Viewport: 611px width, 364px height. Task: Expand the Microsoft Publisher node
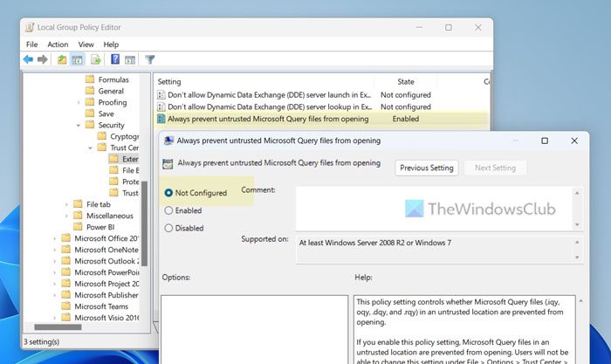point(54,295)
